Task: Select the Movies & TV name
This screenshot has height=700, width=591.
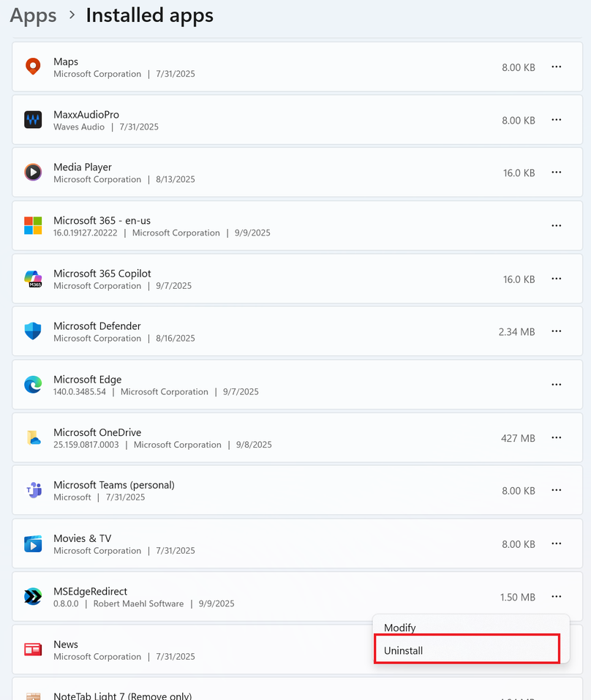Action: (82, 538)
